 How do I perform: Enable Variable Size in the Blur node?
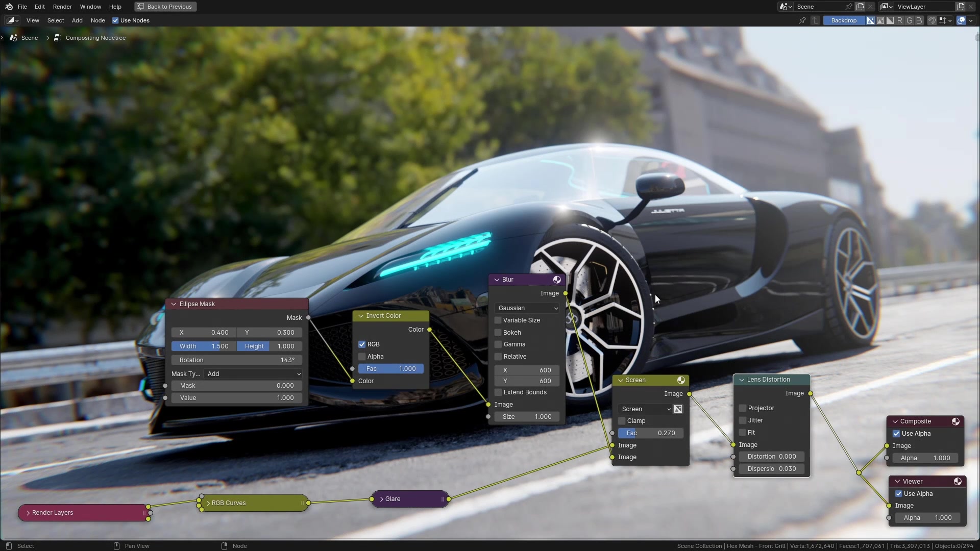pos(498,320)
